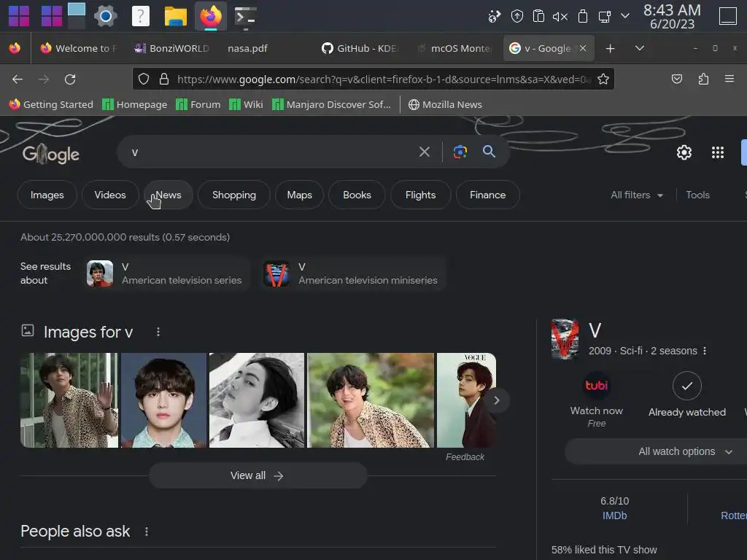
Task: Open the Google apps grid
Action: pyautogui.click(x=718, y=152)
